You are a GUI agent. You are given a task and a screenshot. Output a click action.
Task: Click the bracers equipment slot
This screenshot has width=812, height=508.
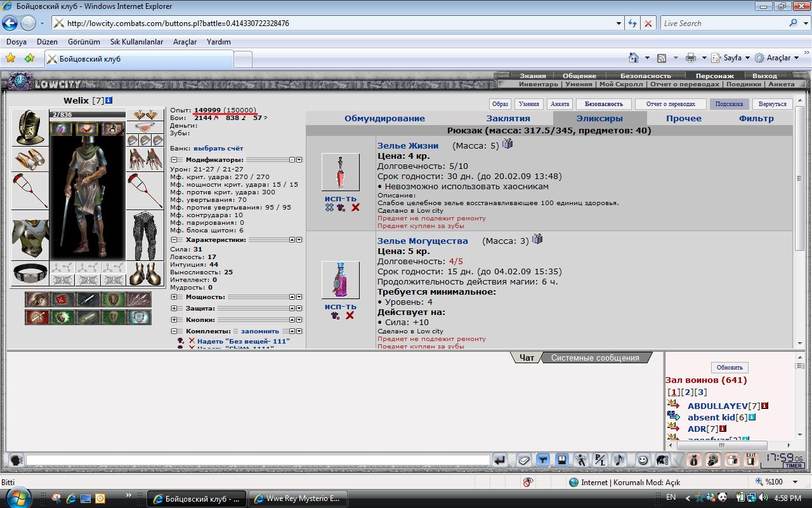pyautogui.click(x=30, y=159)
